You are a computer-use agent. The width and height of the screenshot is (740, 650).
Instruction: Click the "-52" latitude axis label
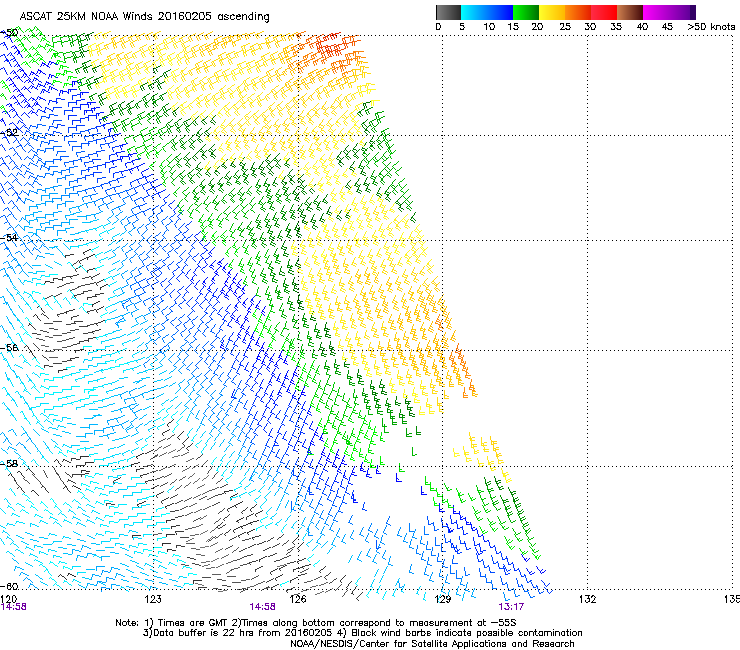(x=9, y=133)
